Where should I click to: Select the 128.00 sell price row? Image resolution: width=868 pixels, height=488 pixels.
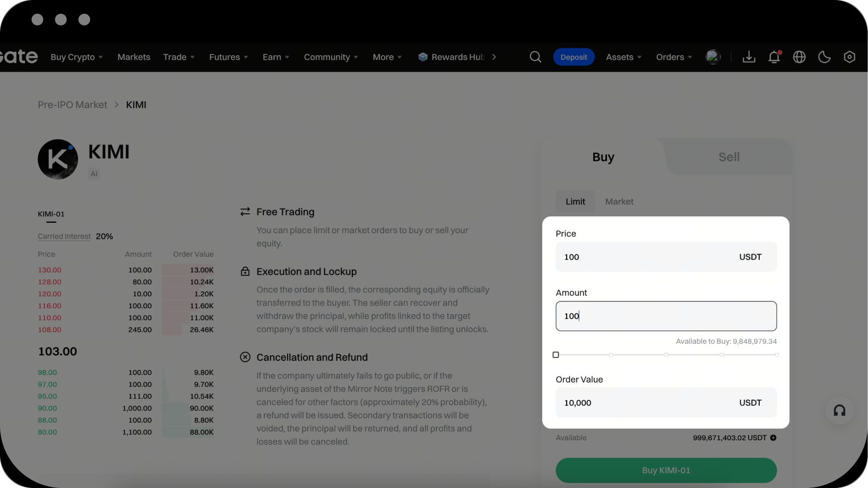126,282
